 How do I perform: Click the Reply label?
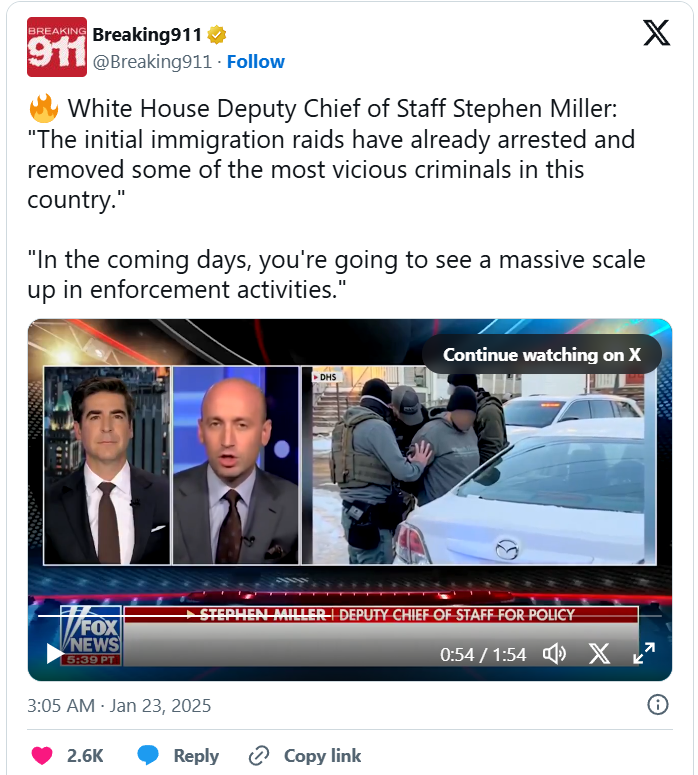(196, 756)
